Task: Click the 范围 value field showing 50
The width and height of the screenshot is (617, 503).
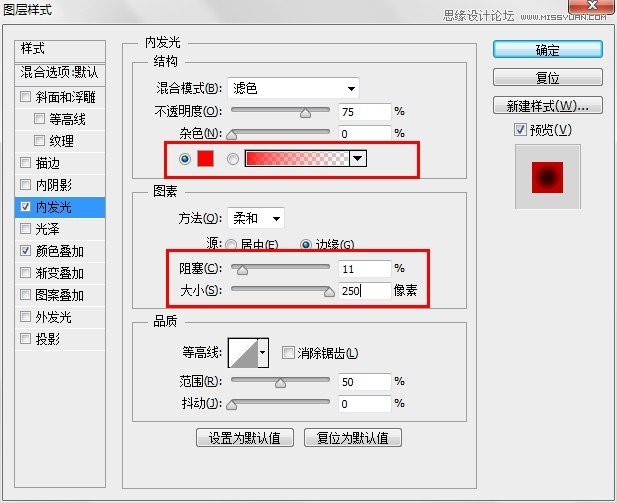Action: point(364,382)
